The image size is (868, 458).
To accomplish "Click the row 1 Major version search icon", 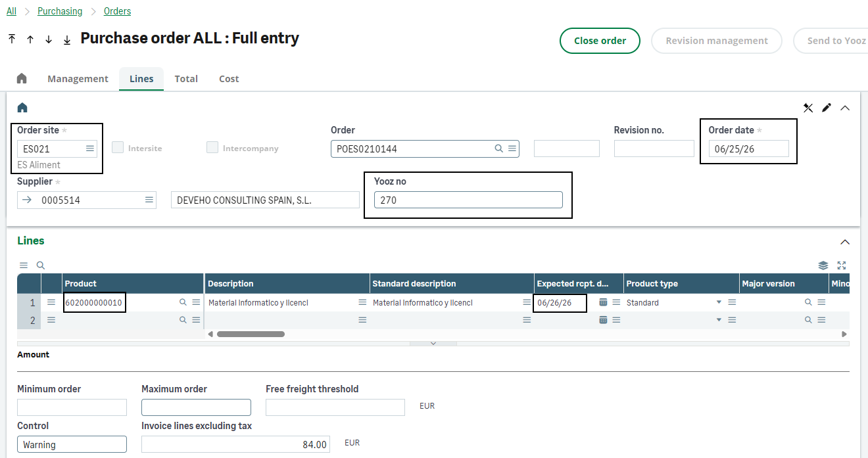I will (809, 302).
